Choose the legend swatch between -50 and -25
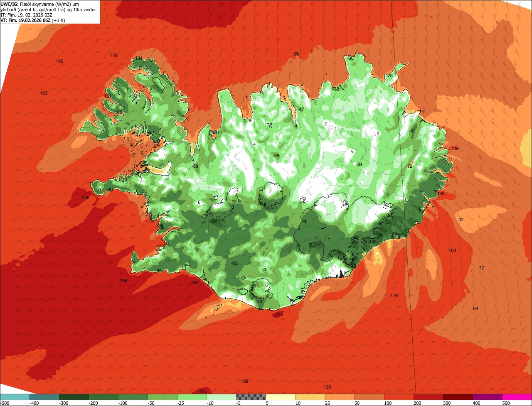Viewport: 532px width, 406px height. pyautogui.click(x=163, y=397)
